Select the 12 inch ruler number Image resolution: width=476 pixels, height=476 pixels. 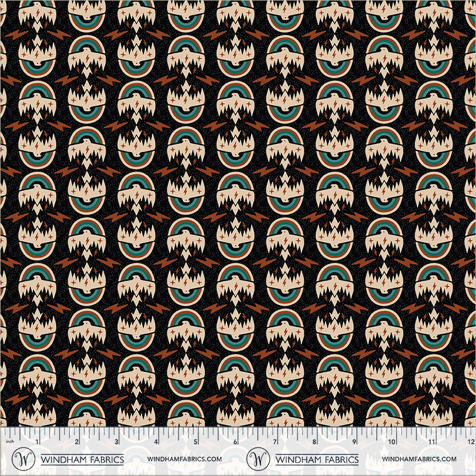469,442
